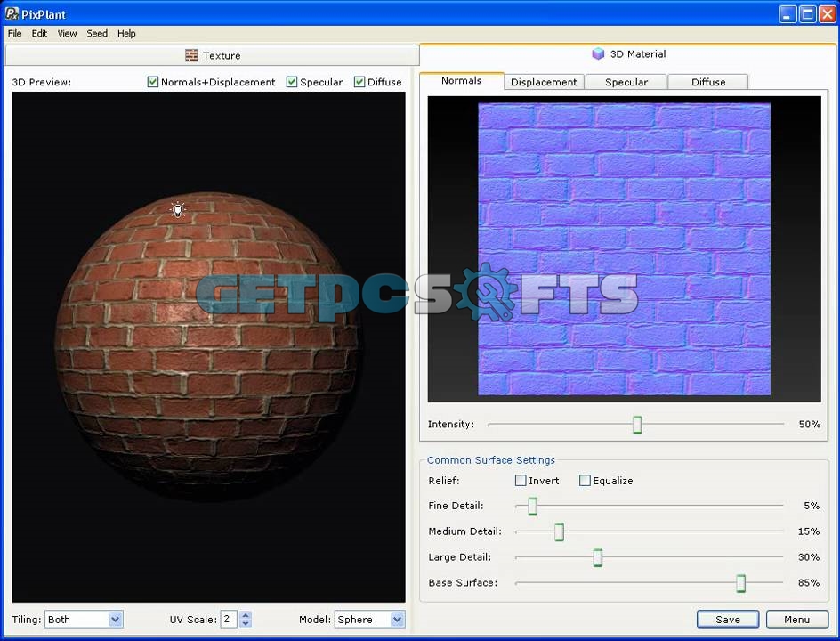Maximize the PixPlant window

(807, 14)
